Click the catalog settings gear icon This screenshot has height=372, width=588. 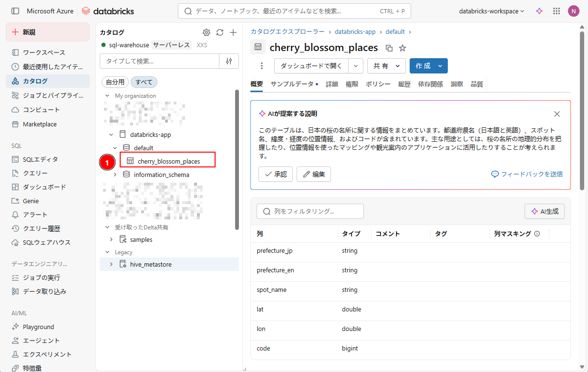pos(206,32)
